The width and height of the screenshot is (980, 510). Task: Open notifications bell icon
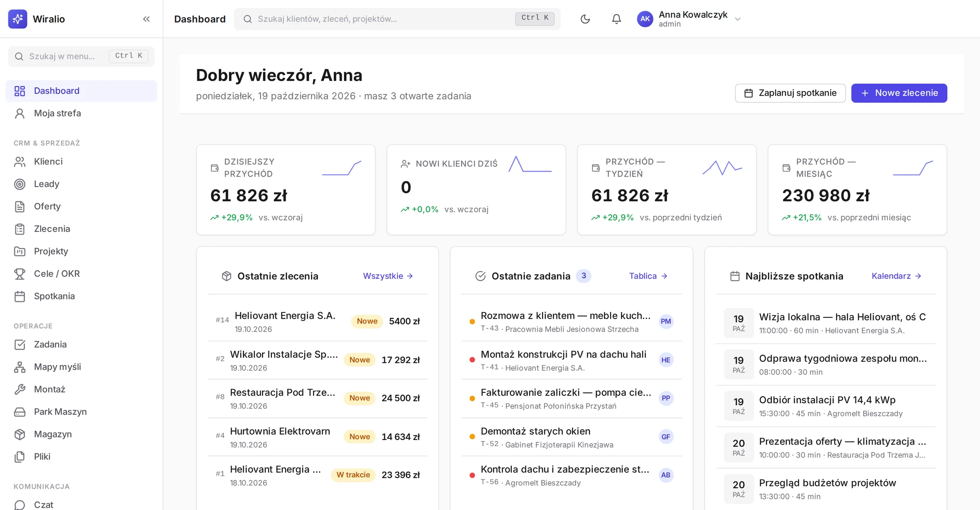pos(616,19)
